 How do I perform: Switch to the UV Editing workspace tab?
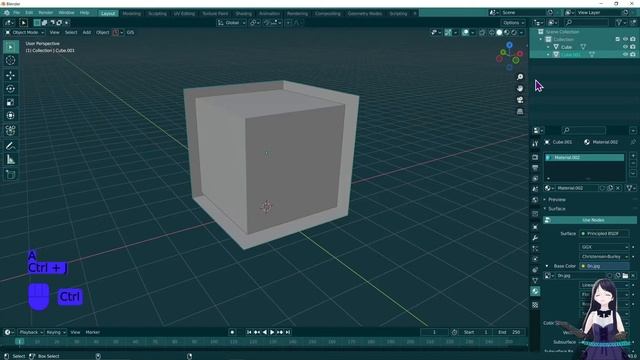pyautogui.click(x=184, y=13)
